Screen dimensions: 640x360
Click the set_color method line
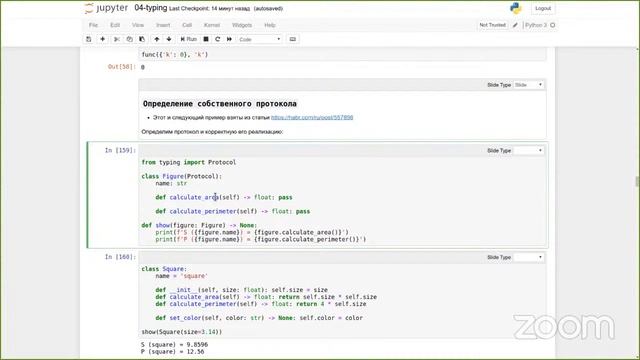(x=259, y=318)
